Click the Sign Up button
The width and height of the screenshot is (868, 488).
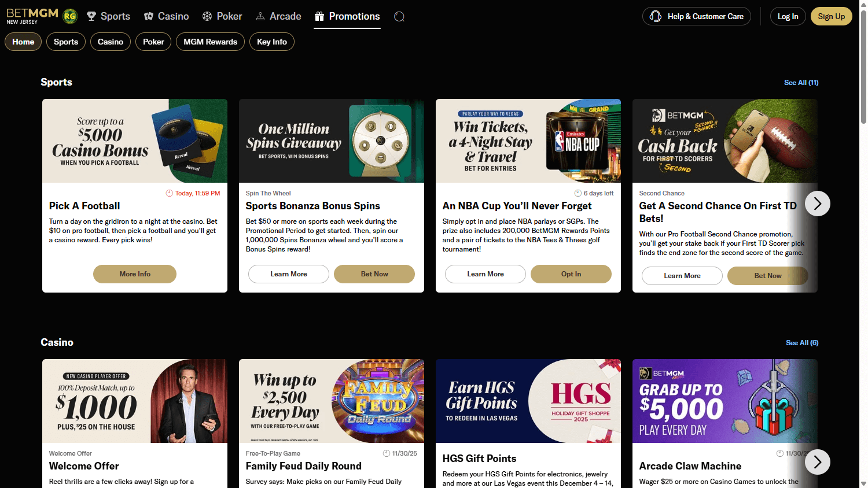(x=831, y=16)
